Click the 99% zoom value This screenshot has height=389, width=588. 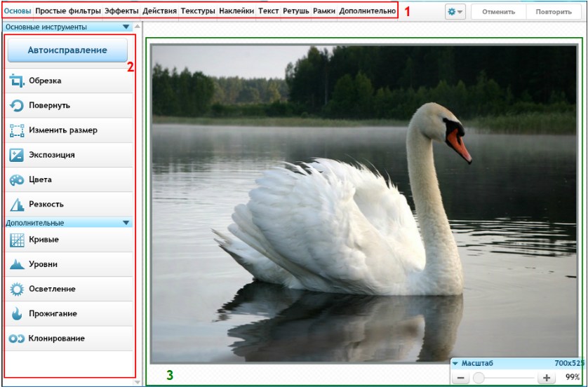tap(573, 377)
